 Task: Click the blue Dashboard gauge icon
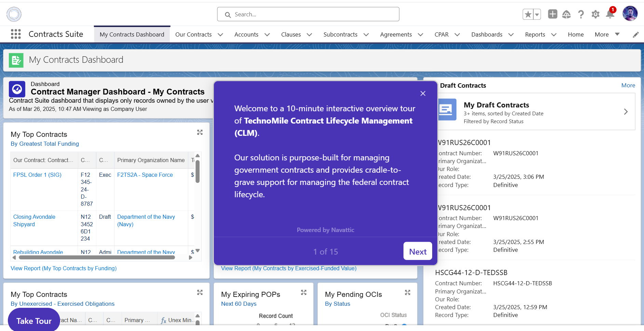tap(17, 89)
